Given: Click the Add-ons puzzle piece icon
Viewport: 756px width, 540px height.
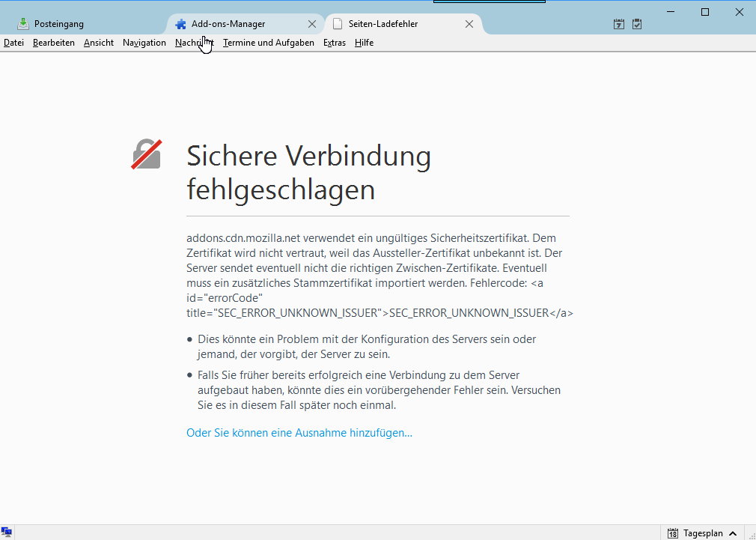Looking at the screenshot, I should click(x=181, y=24).
